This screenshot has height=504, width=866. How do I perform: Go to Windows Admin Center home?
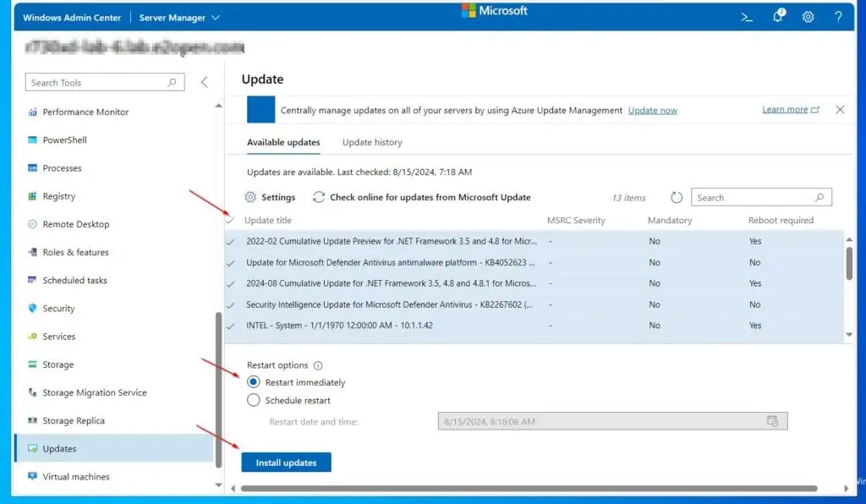point(72,18)
